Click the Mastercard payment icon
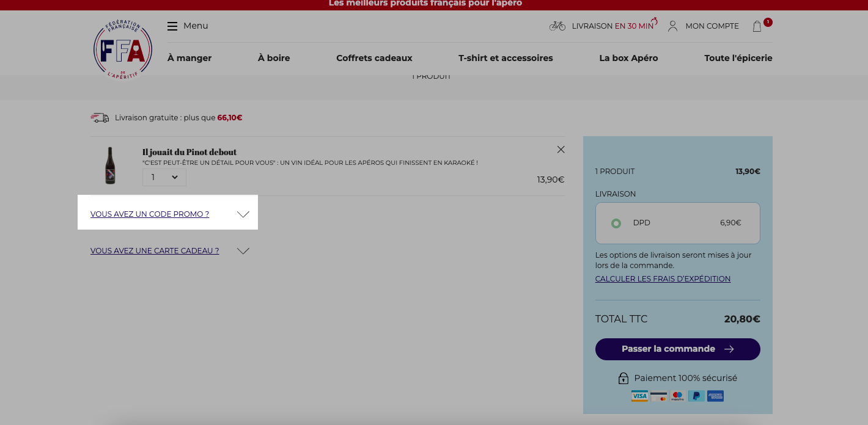The image size is (868, 425). tap(658, 396)
